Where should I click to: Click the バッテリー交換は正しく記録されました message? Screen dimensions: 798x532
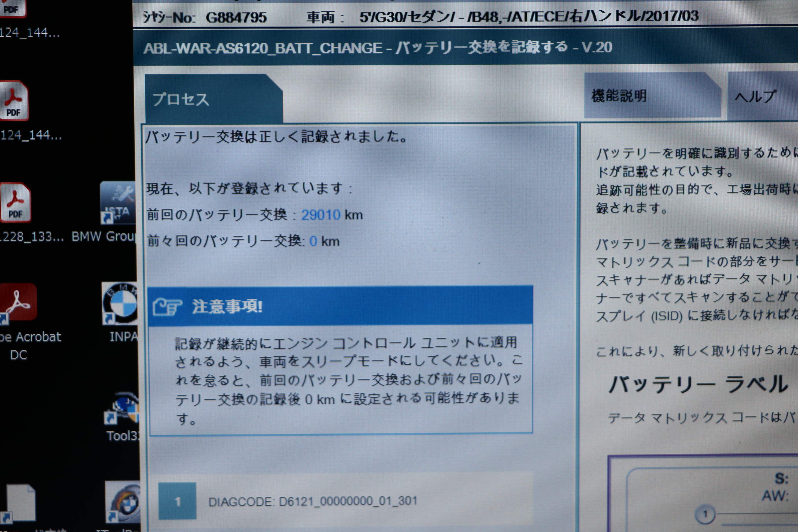click(276, 137)
